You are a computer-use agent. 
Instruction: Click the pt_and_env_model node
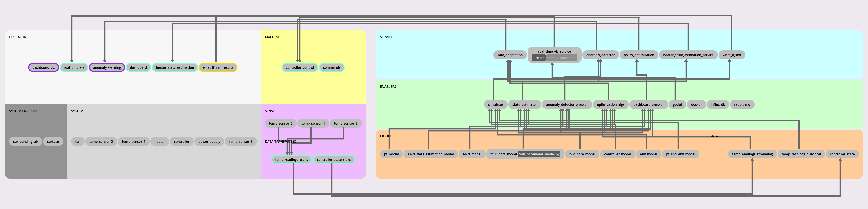coord(680,154)
